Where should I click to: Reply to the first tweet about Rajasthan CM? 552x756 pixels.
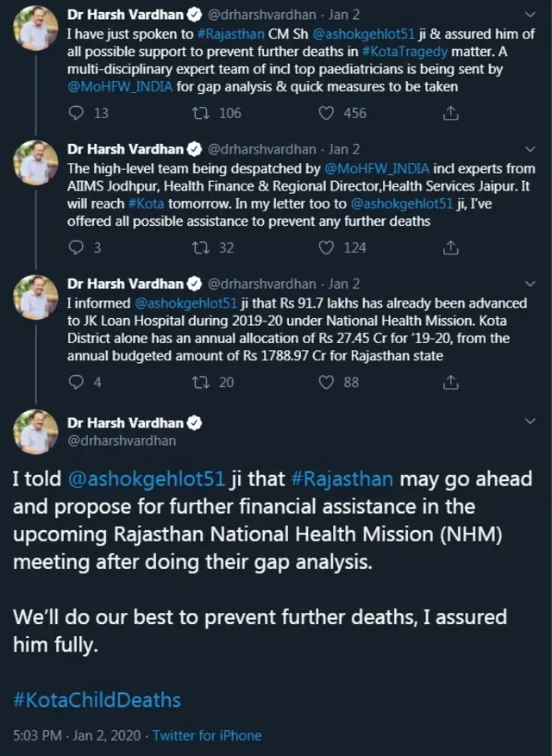77,113
